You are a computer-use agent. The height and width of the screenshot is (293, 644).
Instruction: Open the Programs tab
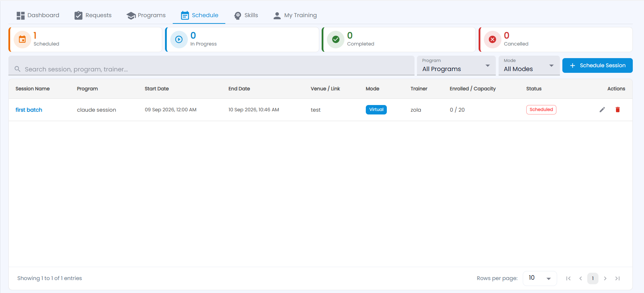pos(146,15)
